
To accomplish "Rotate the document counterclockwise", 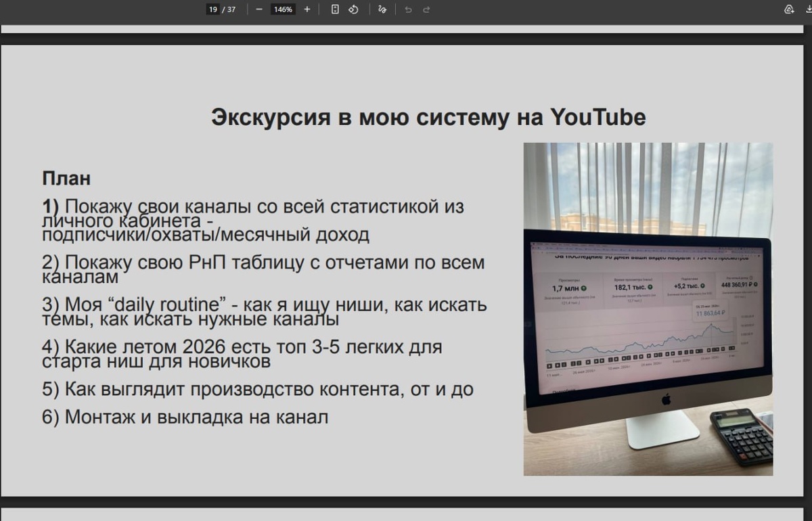I will 353,9.
